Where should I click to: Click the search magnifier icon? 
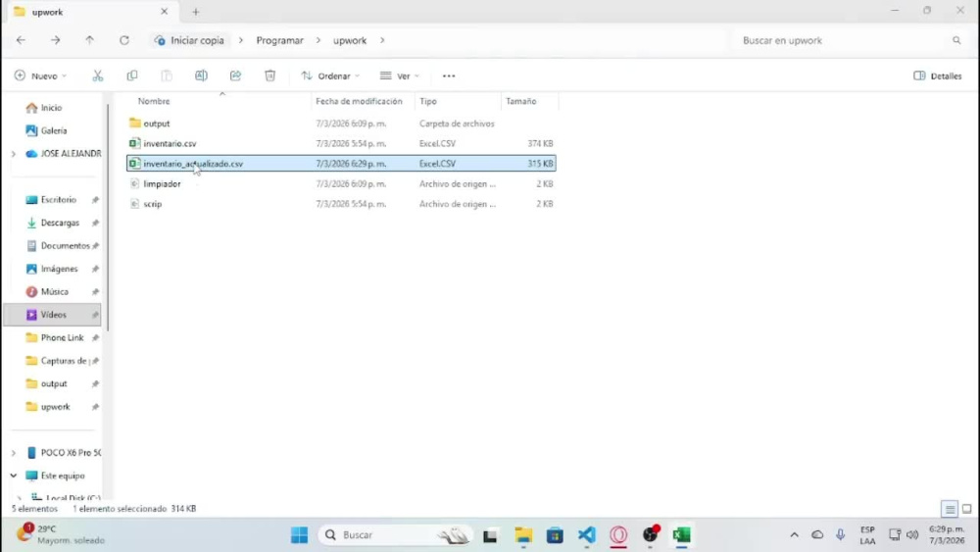(x=956, y=40)
